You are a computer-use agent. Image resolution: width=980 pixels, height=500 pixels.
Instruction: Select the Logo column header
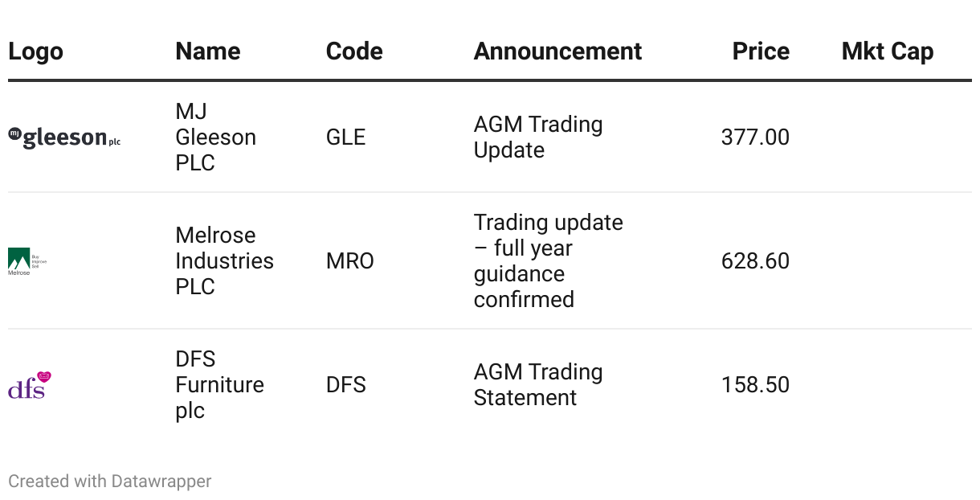pos(35,51)
